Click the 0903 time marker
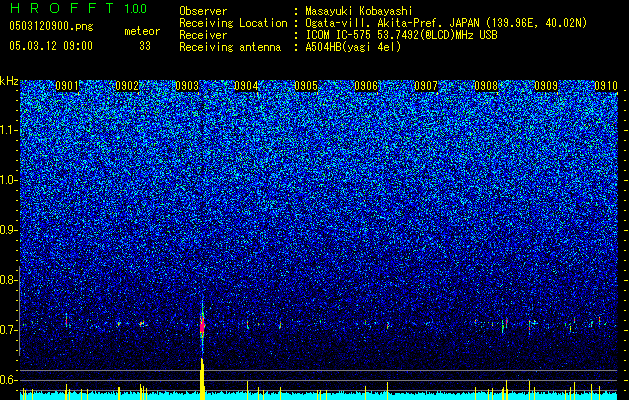Image resolution: width=629 pixels, height=400 pixels. point(187,86)
